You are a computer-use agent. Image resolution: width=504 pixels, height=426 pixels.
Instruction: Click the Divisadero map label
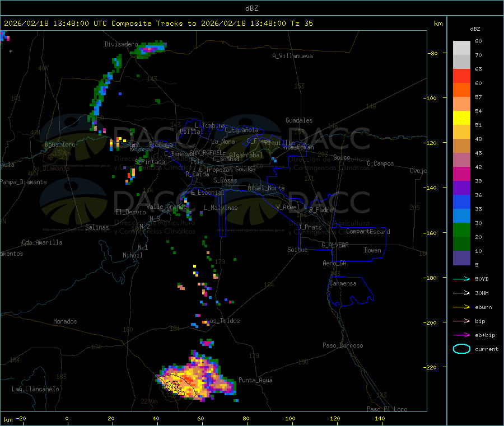pyautogui.click(x=121, y=44)
